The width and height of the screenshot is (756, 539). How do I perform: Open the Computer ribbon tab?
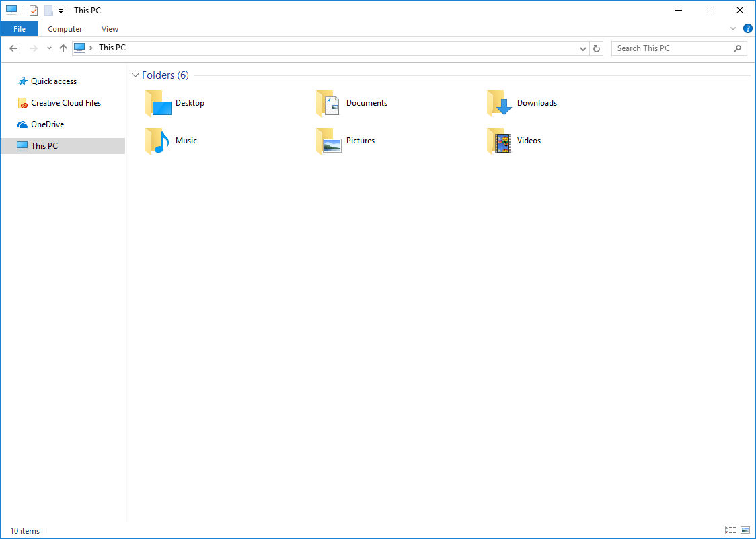pos(65,29)
